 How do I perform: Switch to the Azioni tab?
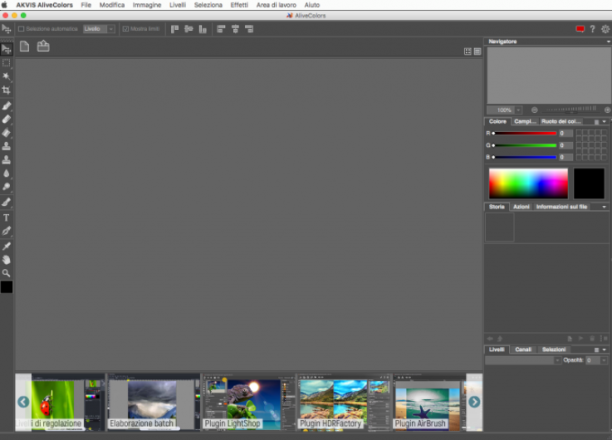pyautogui.click(x=521, y=207)
